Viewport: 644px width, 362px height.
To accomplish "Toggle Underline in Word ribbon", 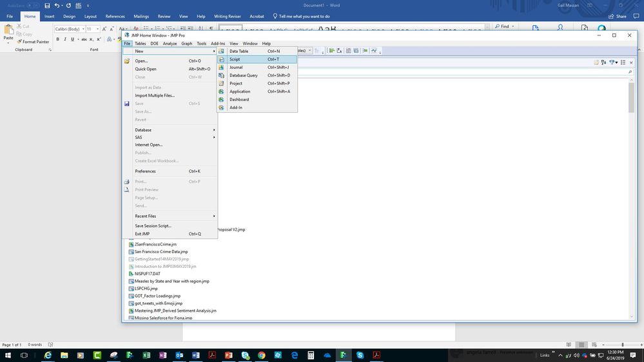I will coord(73,39).
